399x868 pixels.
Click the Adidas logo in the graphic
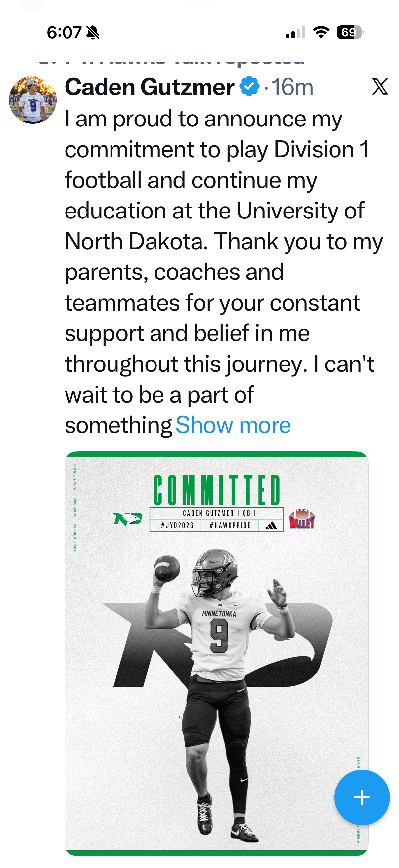coord(271,525)
